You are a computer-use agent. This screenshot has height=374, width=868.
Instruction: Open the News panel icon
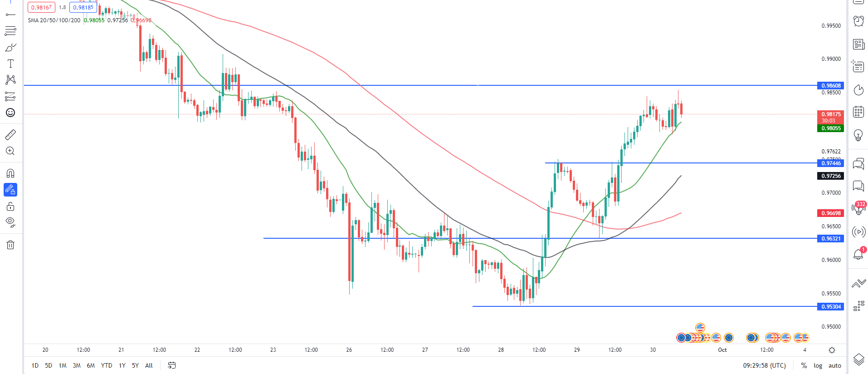pyautogui.click(x=858, y=44)
